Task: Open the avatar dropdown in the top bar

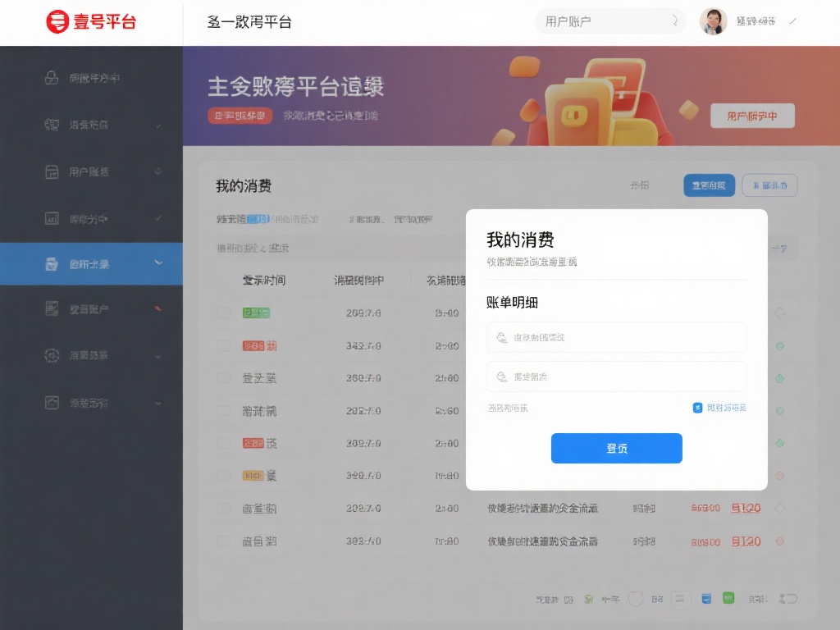Action: pos(713,21)
